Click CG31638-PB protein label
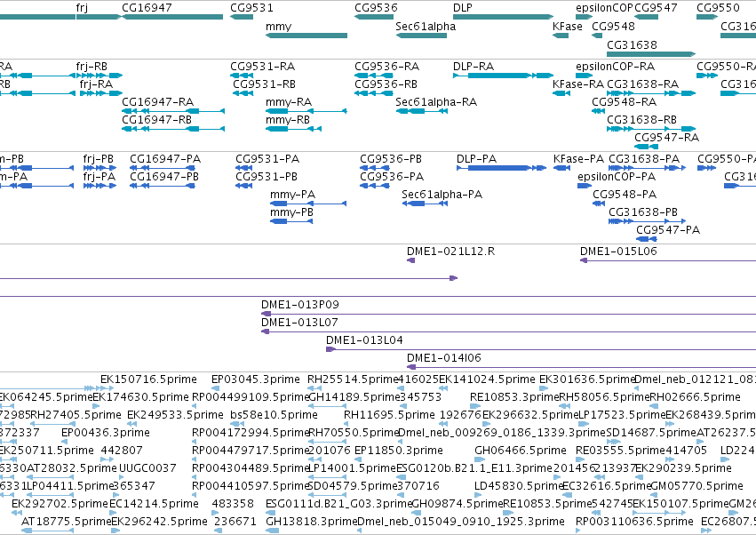Image resolution: width=756 pixels, height=535 pixels. (643, 212)
